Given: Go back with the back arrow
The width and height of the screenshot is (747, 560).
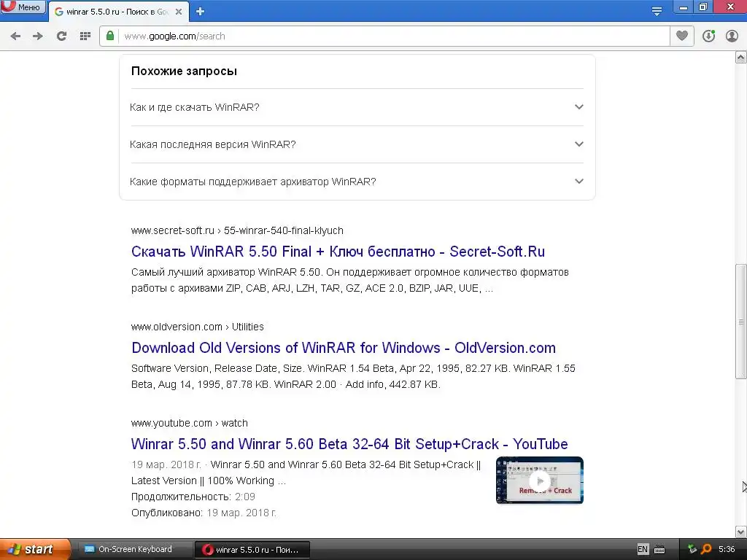Looking at the screenshot, I should (x=15, y=36).
